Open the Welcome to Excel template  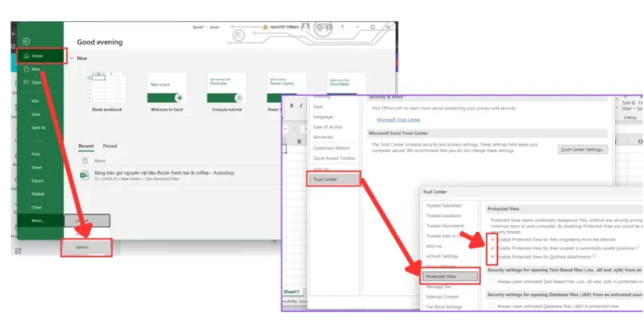tap(167, 92)
